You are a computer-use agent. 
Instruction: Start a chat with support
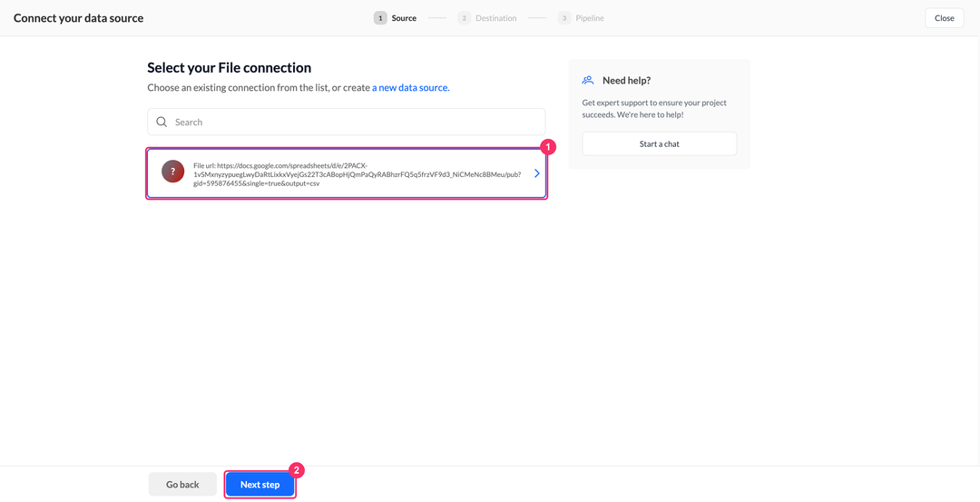click(x=660, y=143)
